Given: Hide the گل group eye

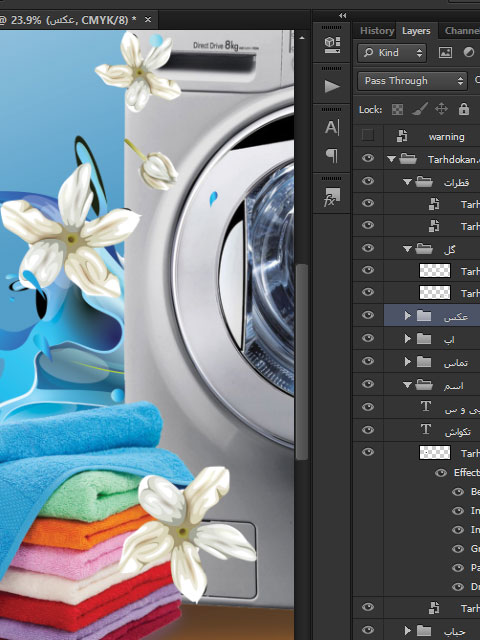Looking at the screenshot, I should click(x=368, y=248).
